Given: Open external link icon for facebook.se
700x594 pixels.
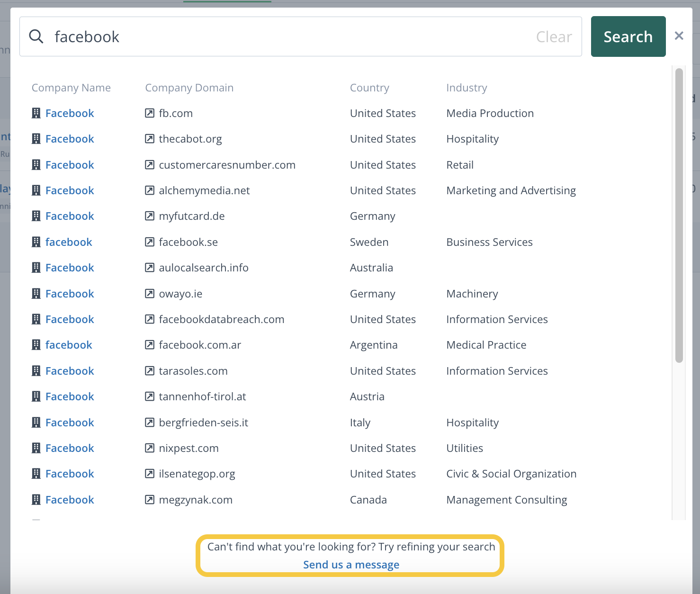Looking at the screenshot, I should click(x=150, y=242).
